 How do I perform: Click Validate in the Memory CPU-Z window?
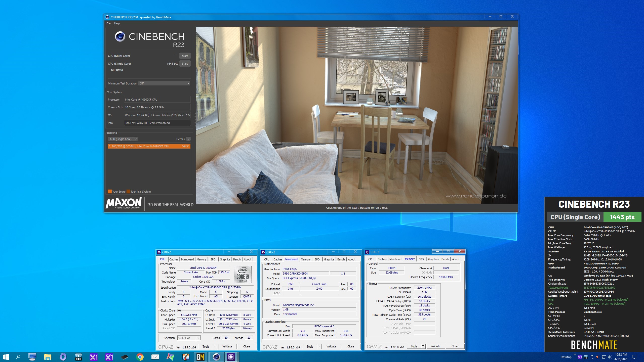pyautogui.click(x=435, y=346)
